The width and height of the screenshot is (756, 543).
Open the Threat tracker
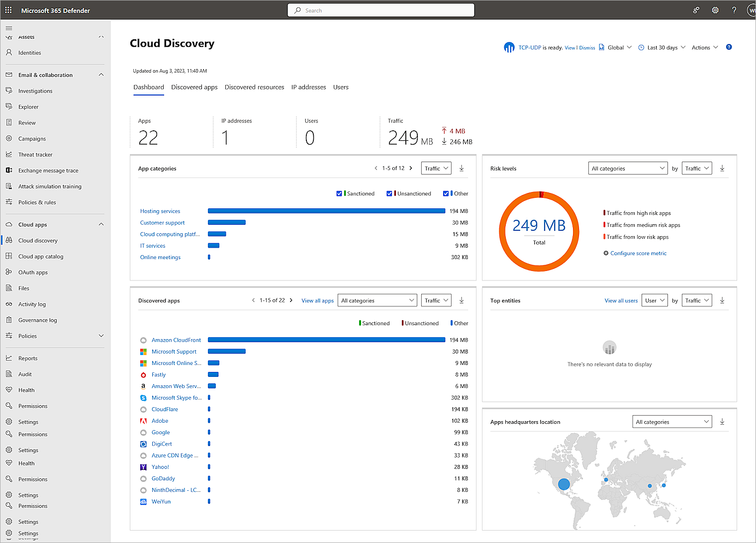click(35, 154)
